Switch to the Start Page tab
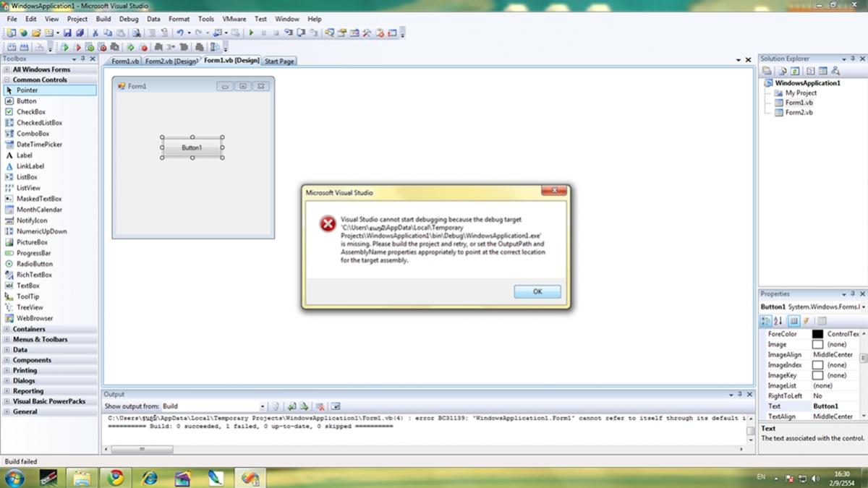The image size is (868, 488). tap(279, 61)
